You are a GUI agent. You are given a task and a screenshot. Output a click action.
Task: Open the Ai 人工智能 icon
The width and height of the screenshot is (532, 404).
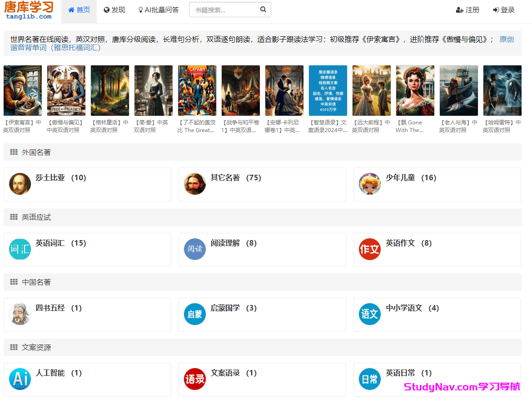point(20,379)
